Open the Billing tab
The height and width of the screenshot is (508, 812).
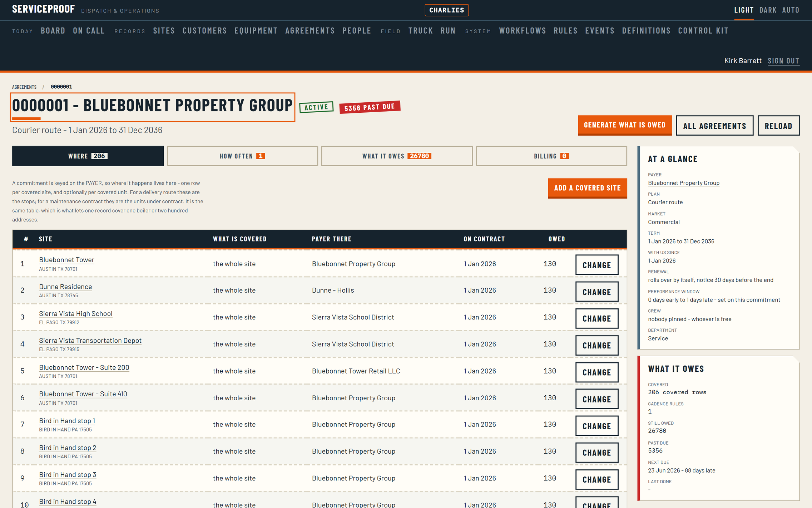point(551,156)
